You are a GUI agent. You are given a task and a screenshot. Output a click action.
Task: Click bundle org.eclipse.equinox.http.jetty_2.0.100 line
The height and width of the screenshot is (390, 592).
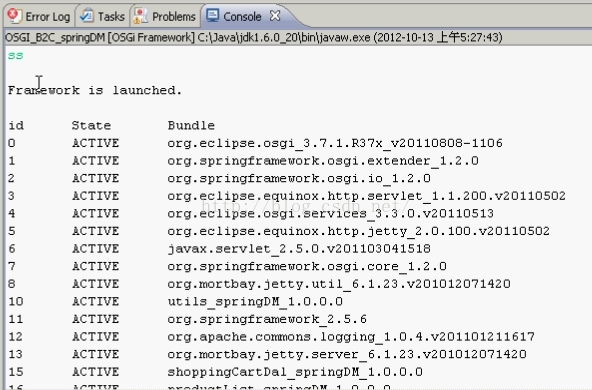(x=358, y=231)
